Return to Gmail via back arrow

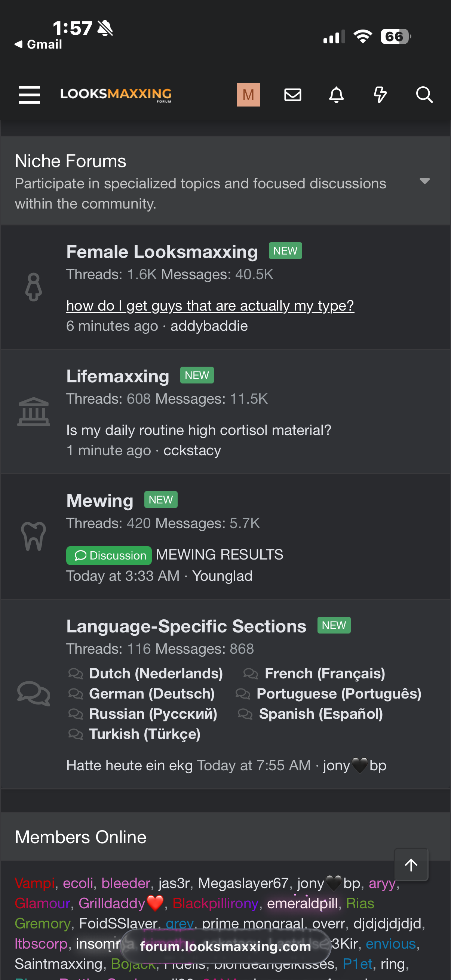pos(38,44)
